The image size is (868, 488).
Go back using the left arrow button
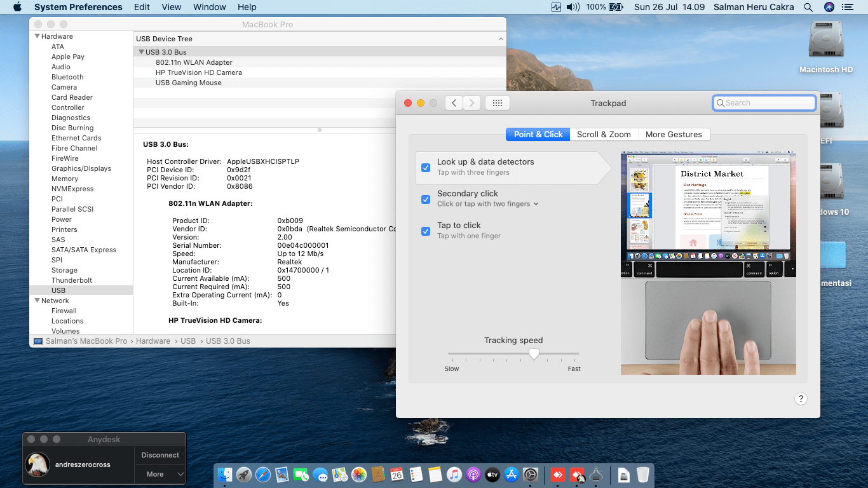(x=453, y=103)
